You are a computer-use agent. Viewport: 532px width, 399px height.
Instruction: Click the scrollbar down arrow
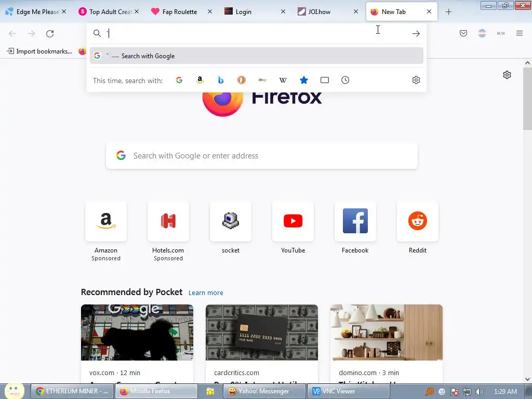527,379
